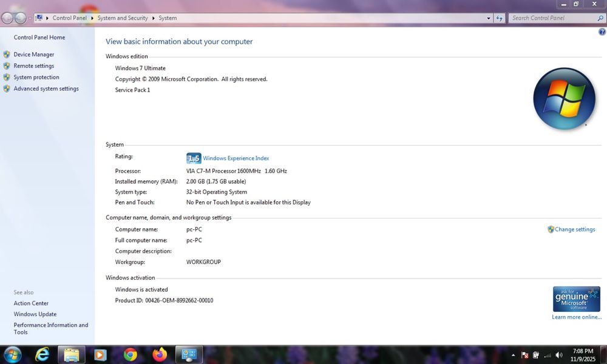Select the Service Pack 1 text
The image size is (607, 364).
[x=132, y=90]
